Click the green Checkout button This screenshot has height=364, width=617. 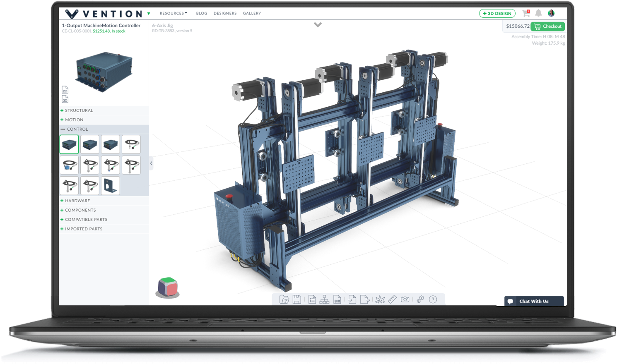[x=547, y=26]
